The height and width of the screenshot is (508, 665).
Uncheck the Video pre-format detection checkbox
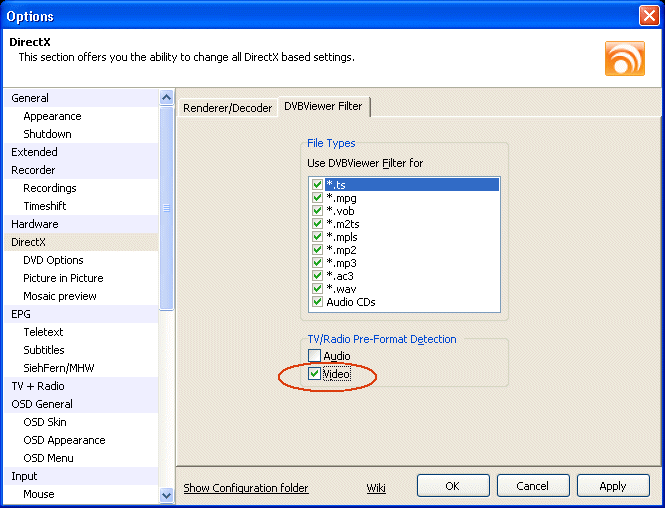[315, 374]
